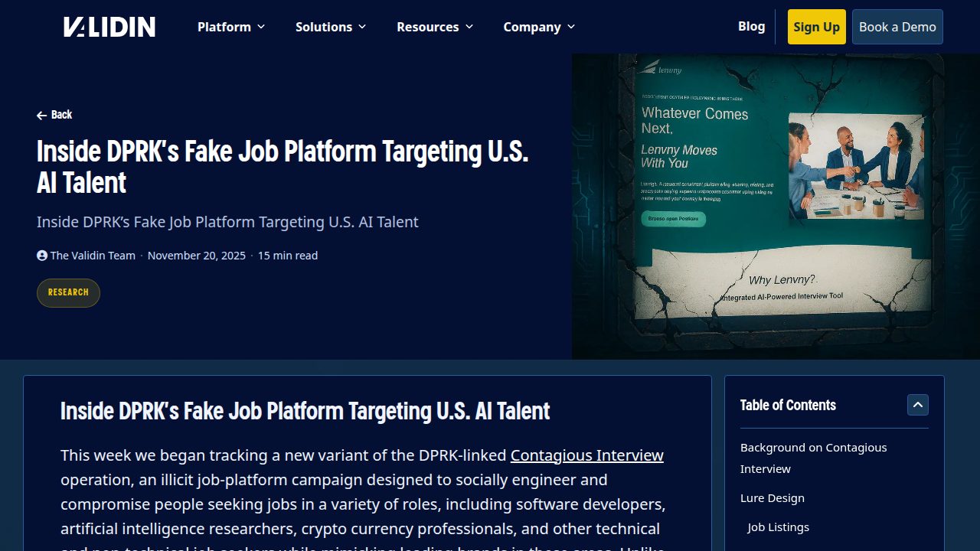Click the Validin logo
Viewport: 980px width, 551px height.
pos(109,27)
